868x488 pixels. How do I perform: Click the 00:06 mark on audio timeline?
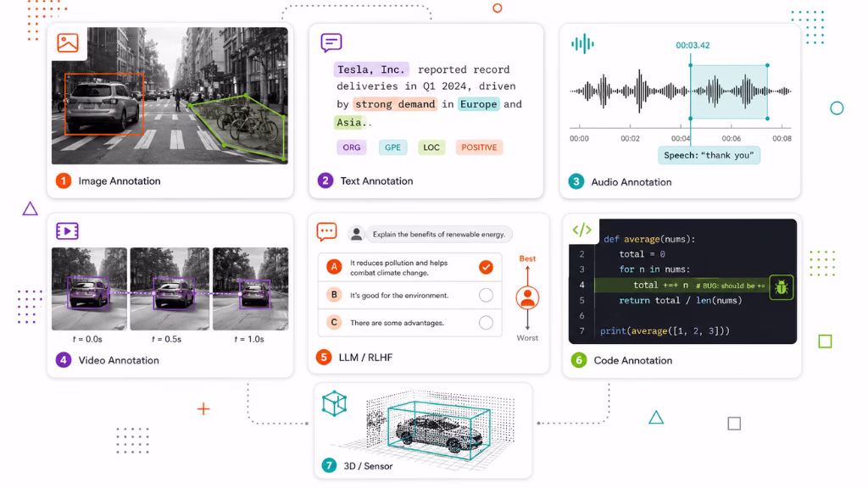(x=732, y=138)
